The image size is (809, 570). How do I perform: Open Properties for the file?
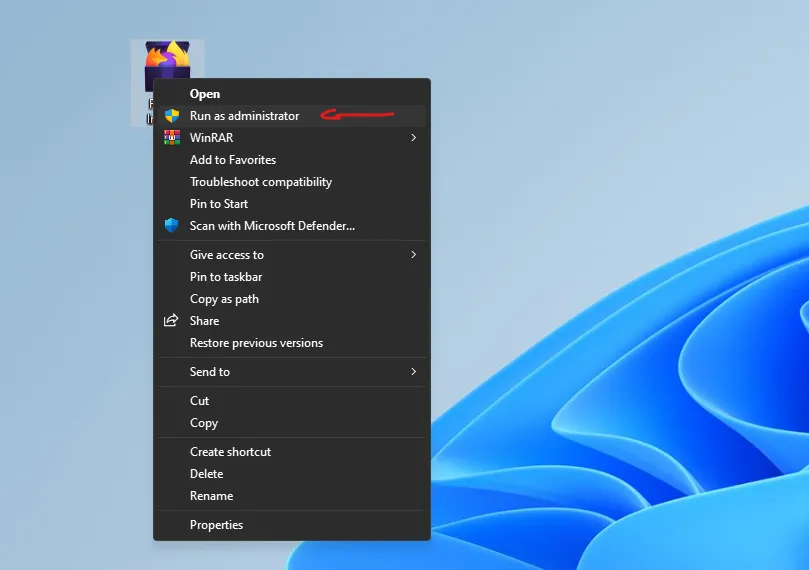pos(216,525)
